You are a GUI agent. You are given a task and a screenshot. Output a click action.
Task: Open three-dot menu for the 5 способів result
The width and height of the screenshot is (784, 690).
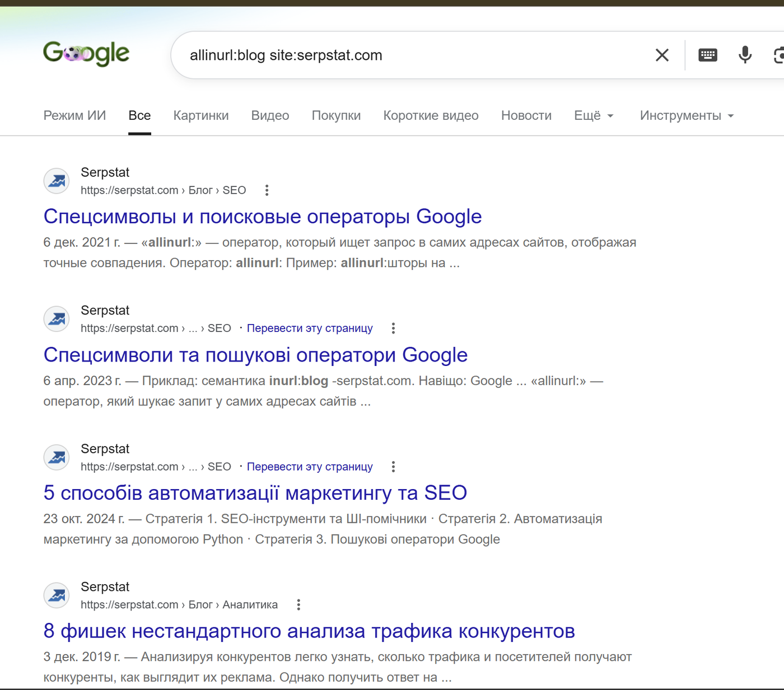pyautogui.click(x=394, y=467)
